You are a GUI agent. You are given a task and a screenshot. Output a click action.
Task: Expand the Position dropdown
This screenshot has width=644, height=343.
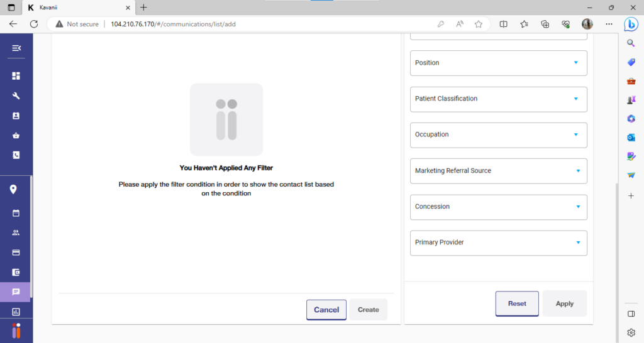(498, 63)
